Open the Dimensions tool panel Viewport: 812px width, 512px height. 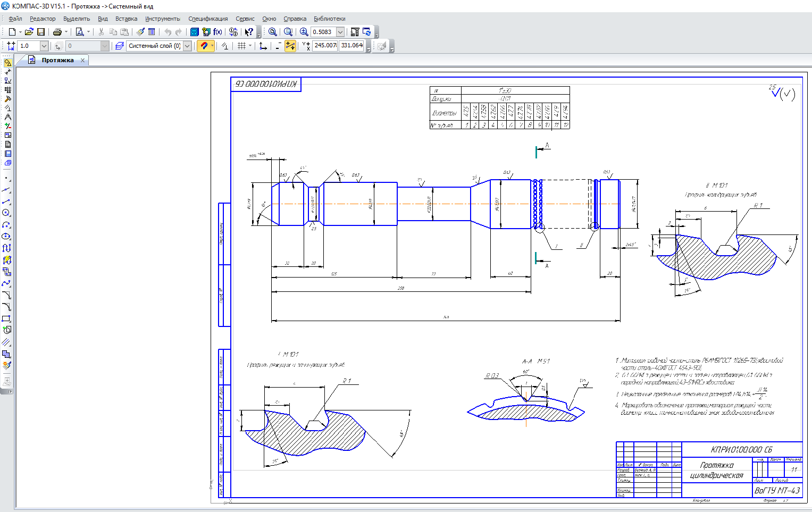coord(7,72)
